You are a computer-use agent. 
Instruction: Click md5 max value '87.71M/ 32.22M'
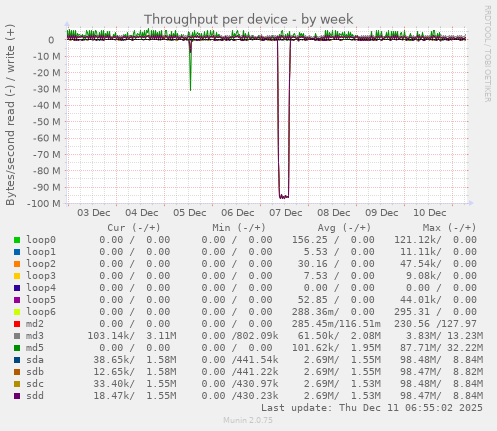[x=441, y=348]
